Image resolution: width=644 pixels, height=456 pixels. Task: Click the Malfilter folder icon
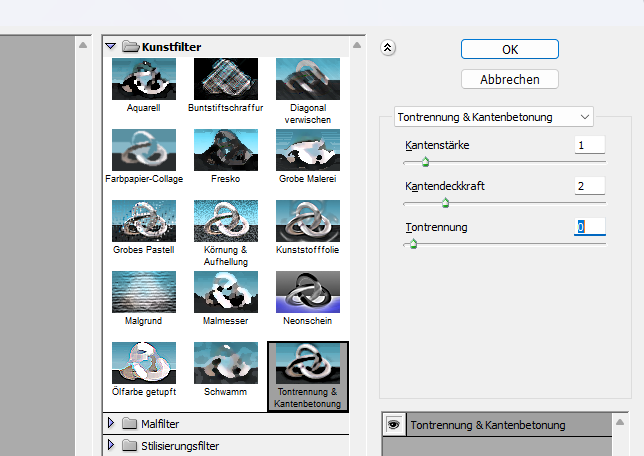(129, 423)
